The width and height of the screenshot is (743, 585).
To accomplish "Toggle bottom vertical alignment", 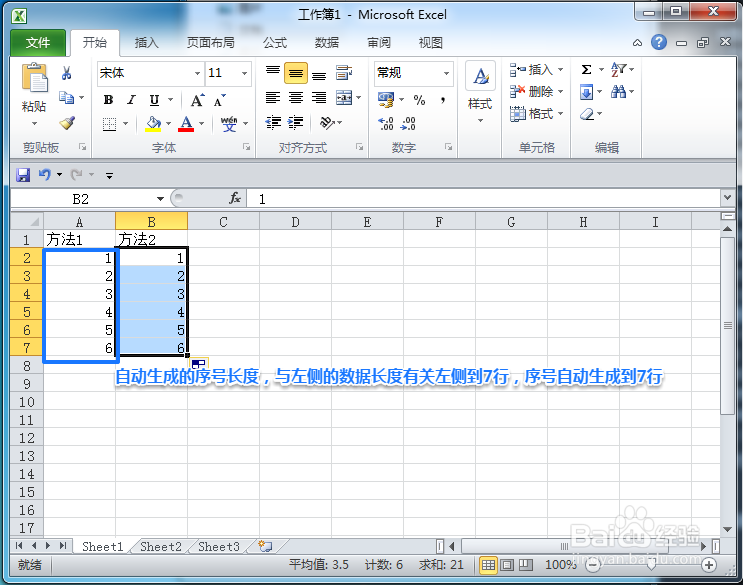I will point(319,75).
